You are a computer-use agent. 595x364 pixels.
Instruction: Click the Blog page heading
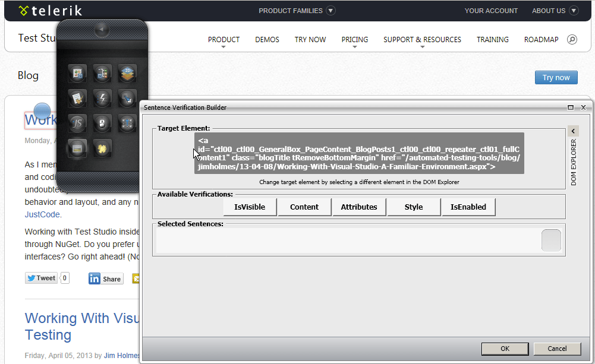point(28,75)
